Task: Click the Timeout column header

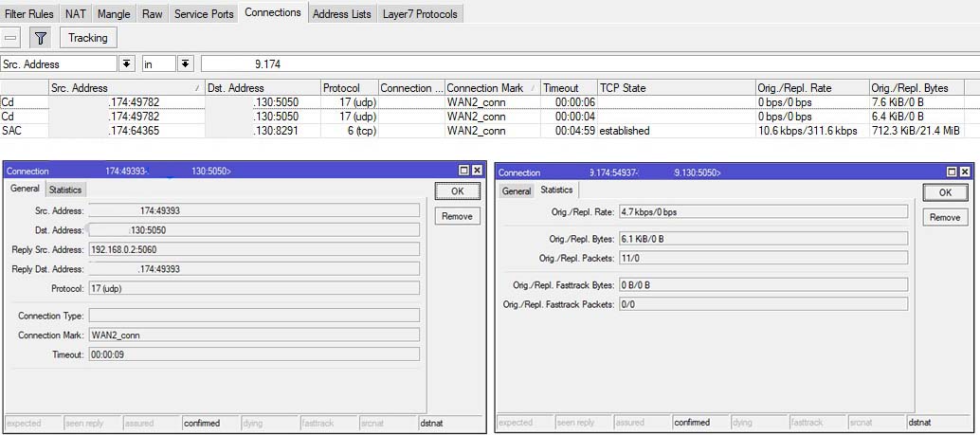Action: coord(569,88)
